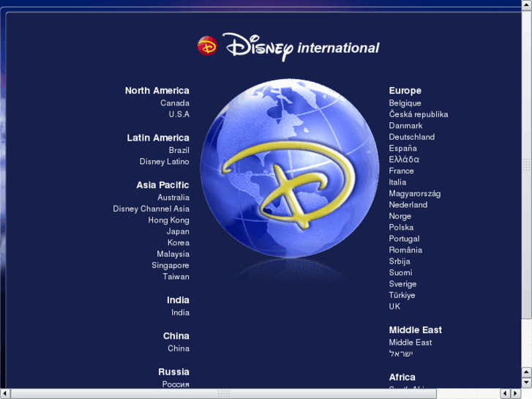The width and height of the screenshot is (532, 399).
Task: Click the North America heading
Action: (157, 91)
